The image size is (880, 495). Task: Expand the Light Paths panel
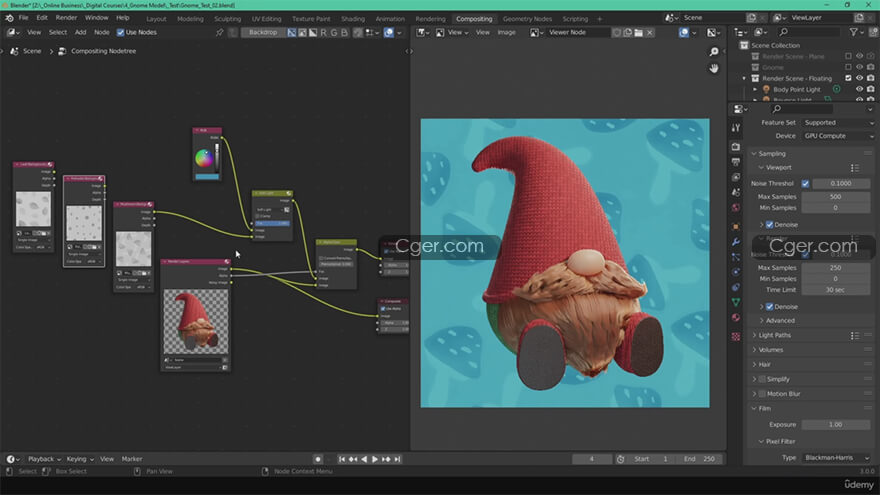click(x=775, y=335)
